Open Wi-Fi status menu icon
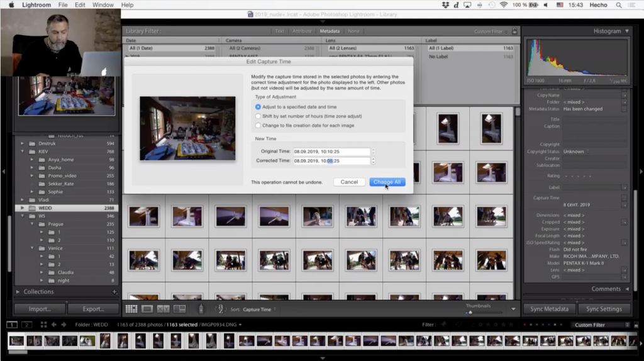 point(504,5)
